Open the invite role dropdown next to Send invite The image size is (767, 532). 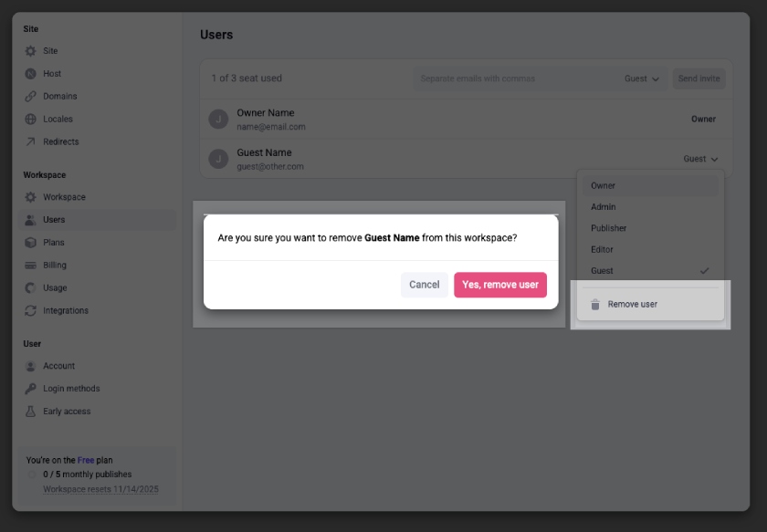(641, 78)
